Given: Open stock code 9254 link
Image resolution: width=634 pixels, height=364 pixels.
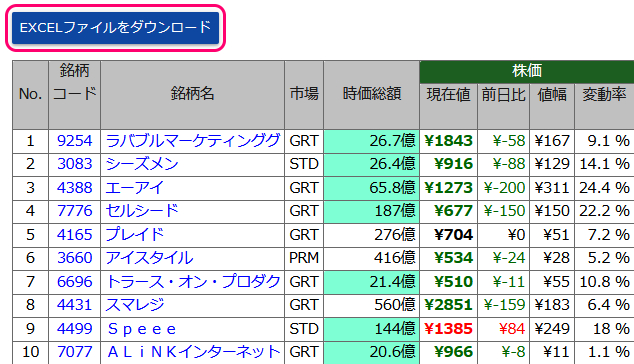Looking at the screenshot, I should [x=74, y=141].
